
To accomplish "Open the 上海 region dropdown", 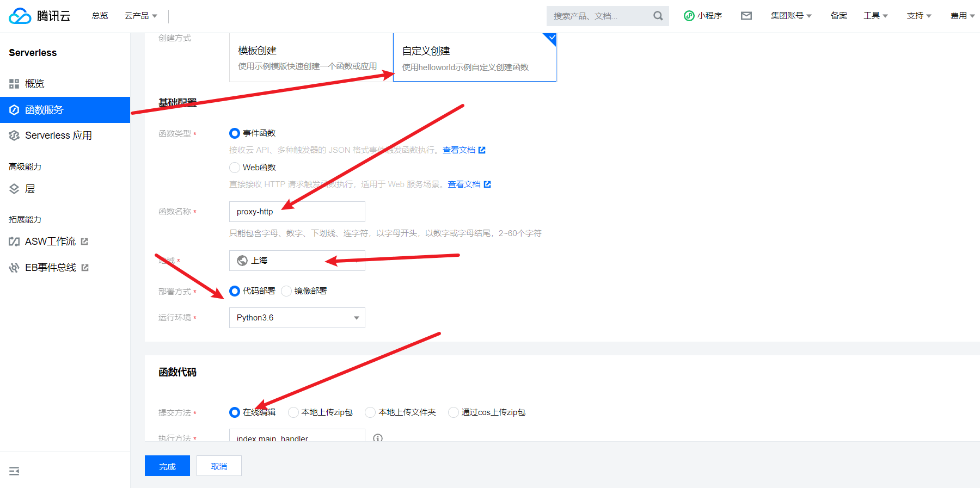I will 297,261.
